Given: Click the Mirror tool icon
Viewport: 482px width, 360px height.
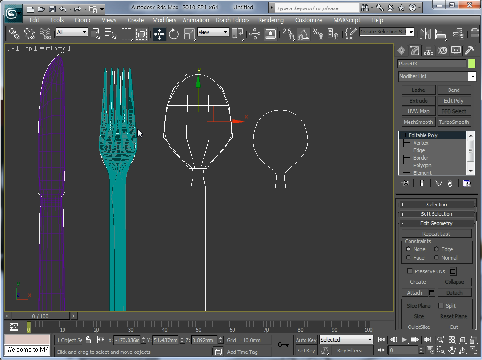Looking at the screenshot, I should point(425,33).
